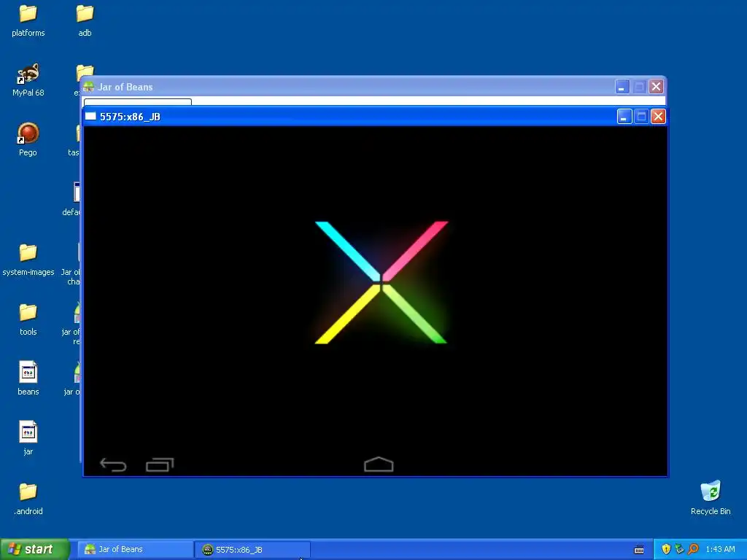The height and width of the screenshot is (560, 747).
Task: Select 5575:x86_JB taskbar button
Action: pos(252,550)
